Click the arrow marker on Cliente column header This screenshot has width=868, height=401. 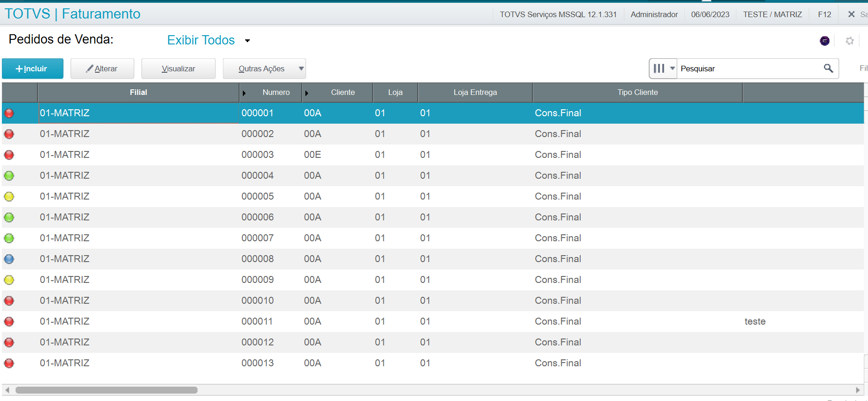click(x=306, y=93)
